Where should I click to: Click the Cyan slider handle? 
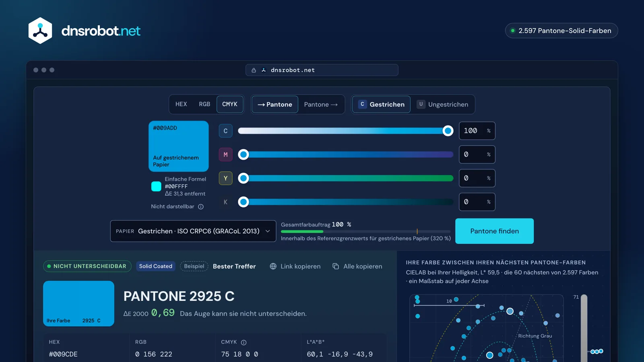tap(448, 131)
